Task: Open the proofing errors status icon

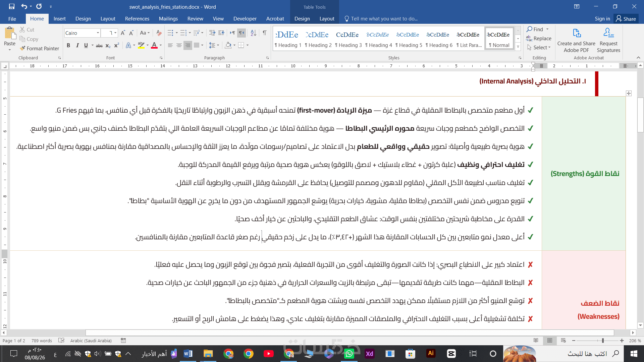Action: pyautogui.click(x=61, y=341)
